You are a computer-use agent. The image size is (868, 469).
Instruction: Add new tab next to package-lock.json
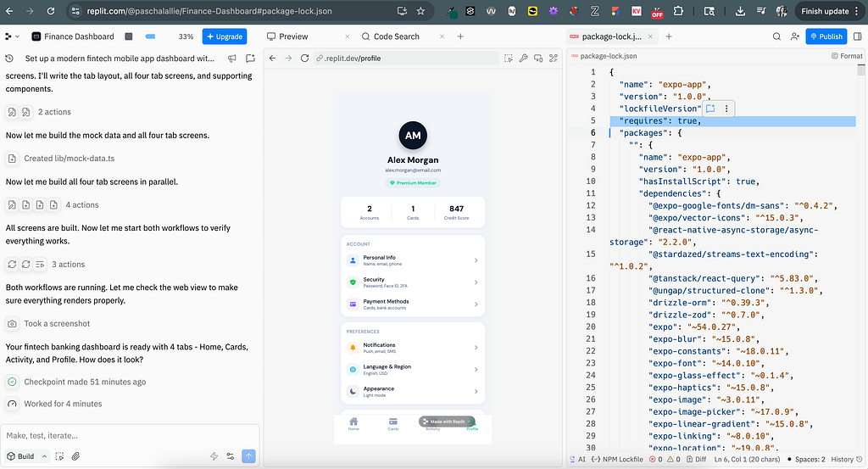669,36
